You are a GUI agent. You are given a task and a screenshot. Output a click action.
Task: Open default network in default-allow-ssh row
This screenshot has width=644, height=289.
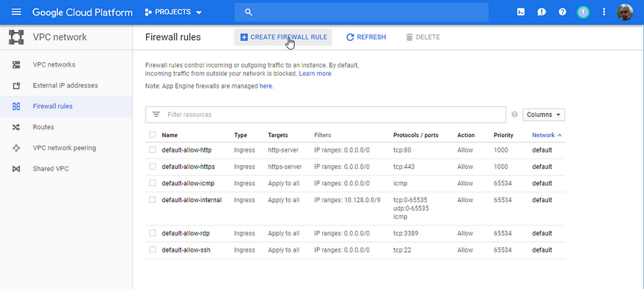pyautogui.click(x=542, y=250)
